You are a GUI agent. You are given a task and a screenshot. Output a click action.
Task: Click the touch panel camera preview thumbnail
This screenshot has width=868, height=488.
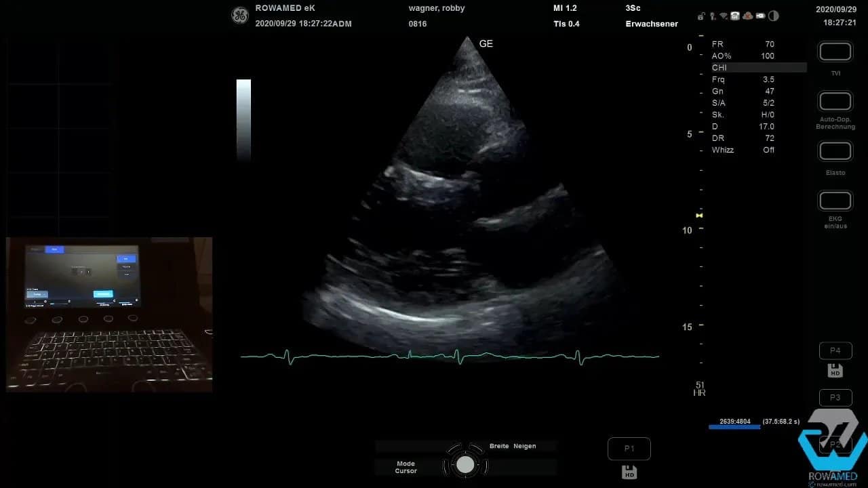[109, 314]
